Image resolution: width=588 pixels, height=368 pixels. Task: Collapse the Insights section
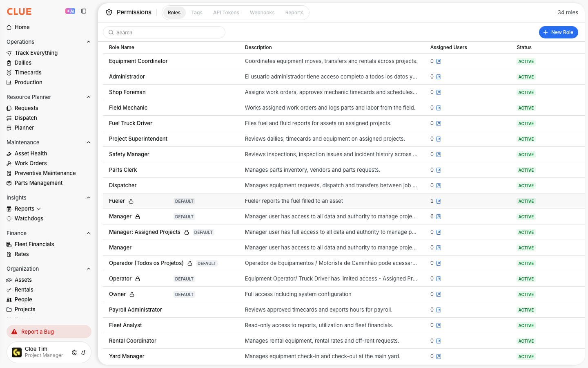pyautogui.click(x=89, y=197)
